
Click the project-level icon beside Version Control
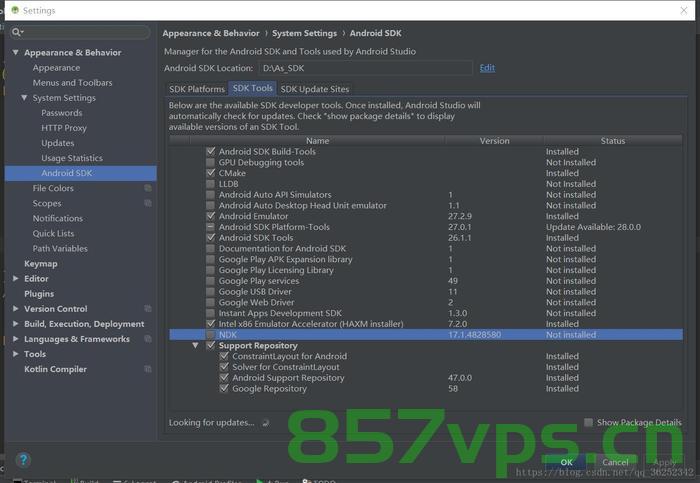(x=148, y=308)
